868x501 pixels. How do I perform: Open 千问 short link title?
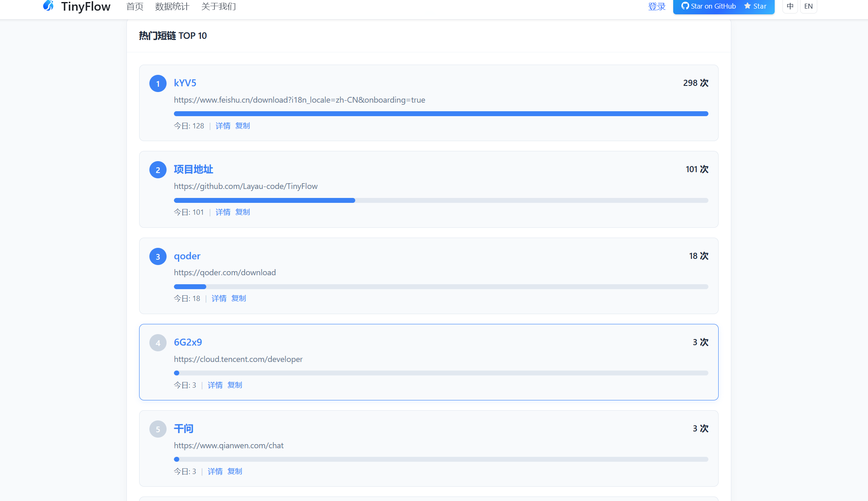coord(183,429)
